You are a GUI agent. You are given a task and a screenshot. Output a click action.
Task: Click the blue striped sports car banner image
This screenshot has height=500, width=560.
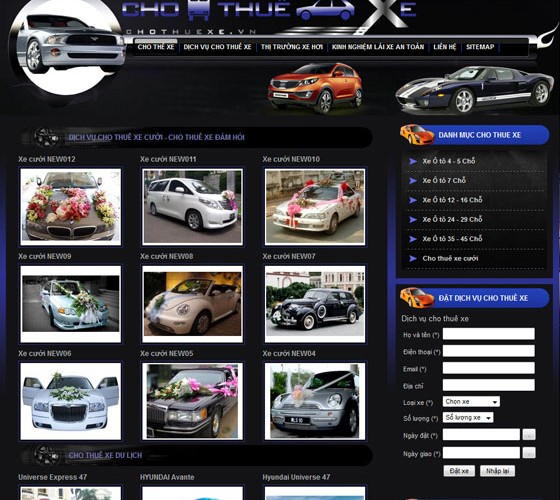tap(475, 89)
